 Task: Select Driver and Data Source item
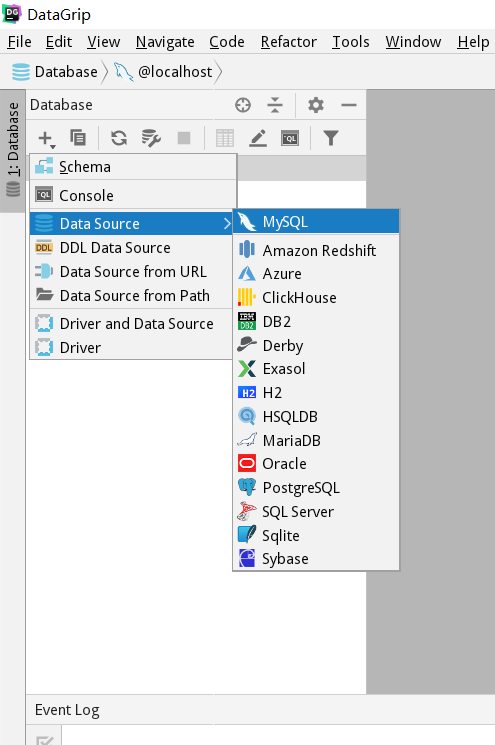131,324
